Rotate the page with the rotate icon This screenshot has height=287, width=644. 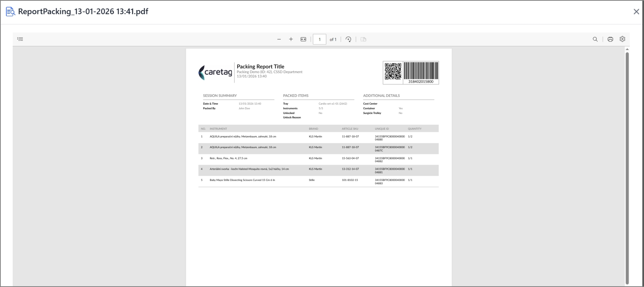pyautogui.click(x=348, y=39)
